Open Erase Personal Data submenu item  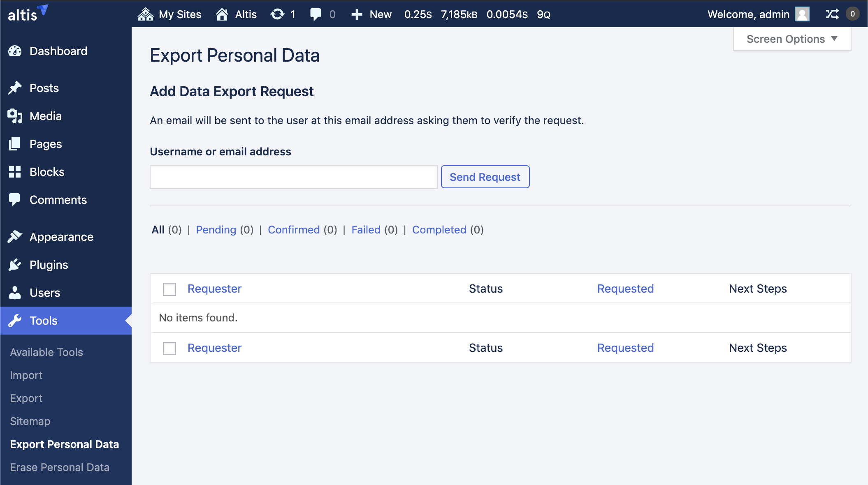[x=60, y=467]
